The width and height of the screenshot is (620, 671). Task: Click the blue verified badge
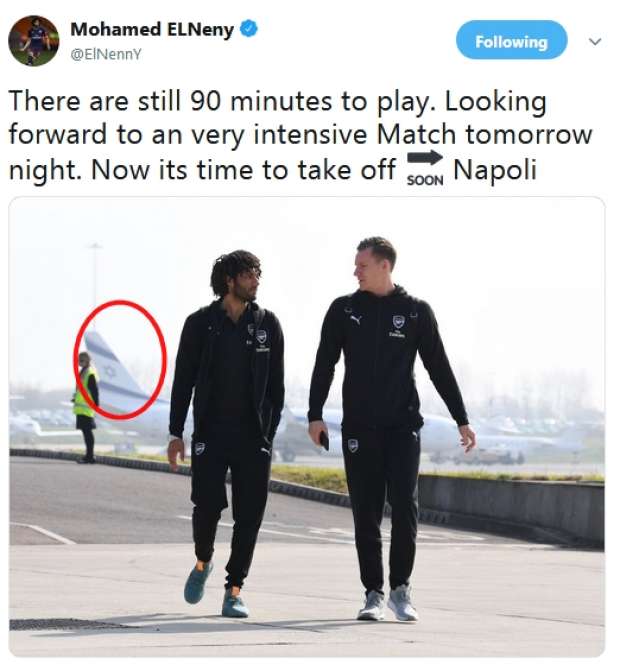coord(249,29)
